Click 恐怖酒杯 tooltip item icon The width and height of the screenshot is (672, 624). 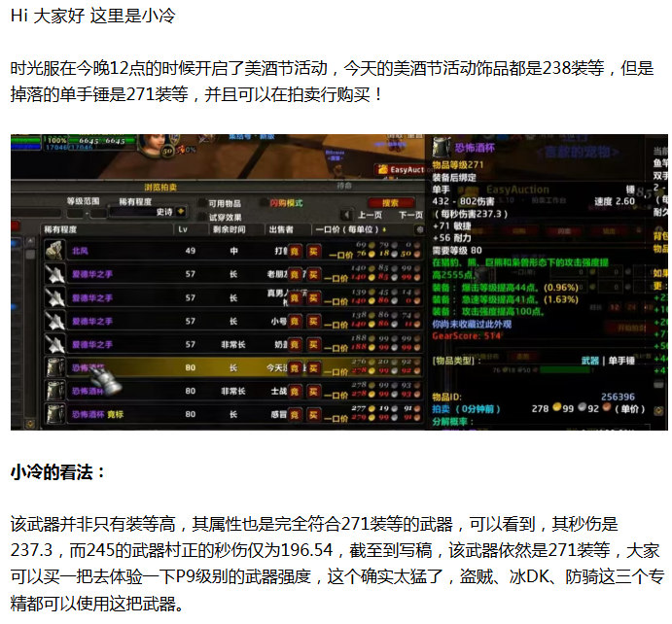(442, 148)
